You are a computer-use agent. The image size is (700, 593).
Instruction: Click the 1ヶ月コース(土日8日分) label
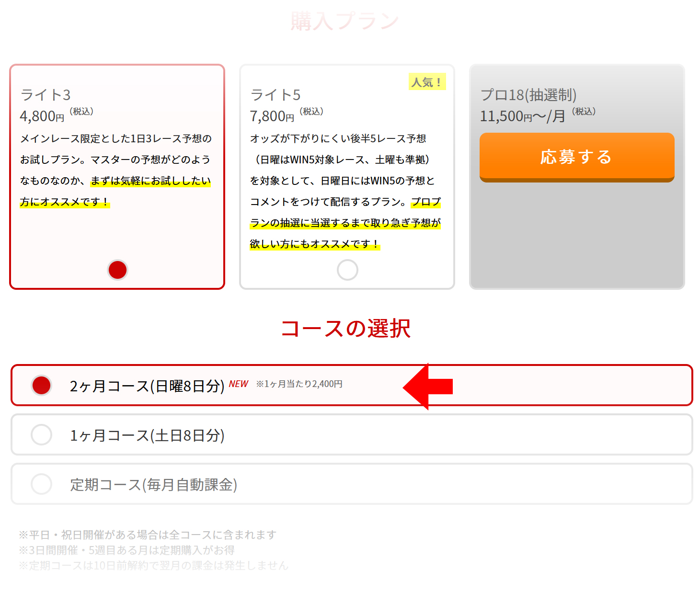point(147,435)
